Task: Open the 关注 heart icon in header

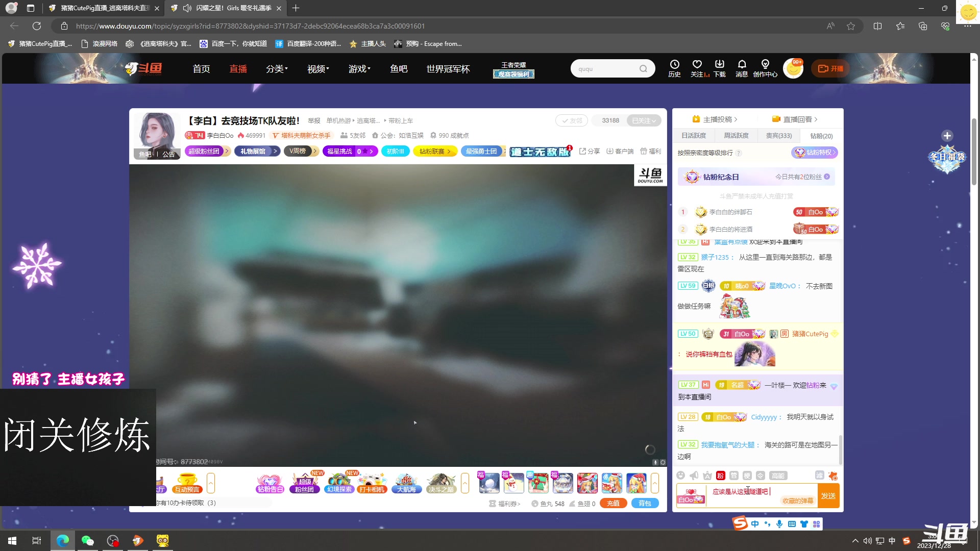Action: click(697, 68)
